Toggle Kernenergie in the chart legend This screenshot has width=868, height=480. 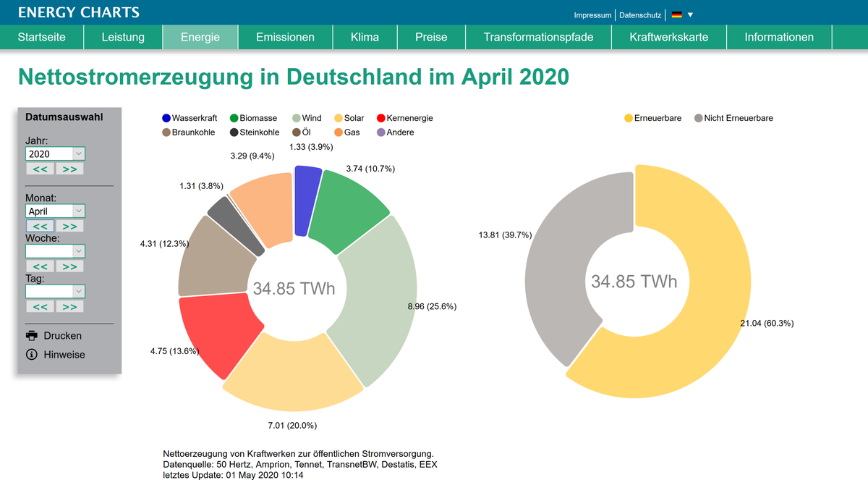click(405, 118)
